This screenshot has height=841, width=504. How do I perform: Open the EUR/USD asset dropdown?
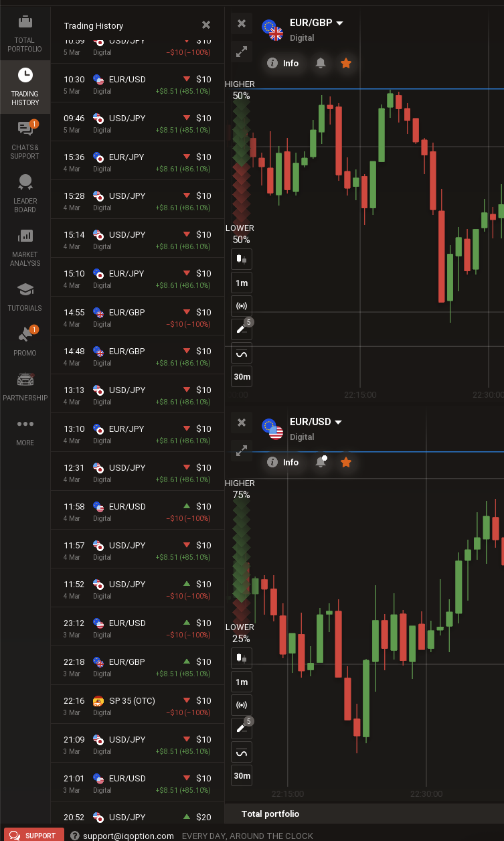tap(338, 423)
